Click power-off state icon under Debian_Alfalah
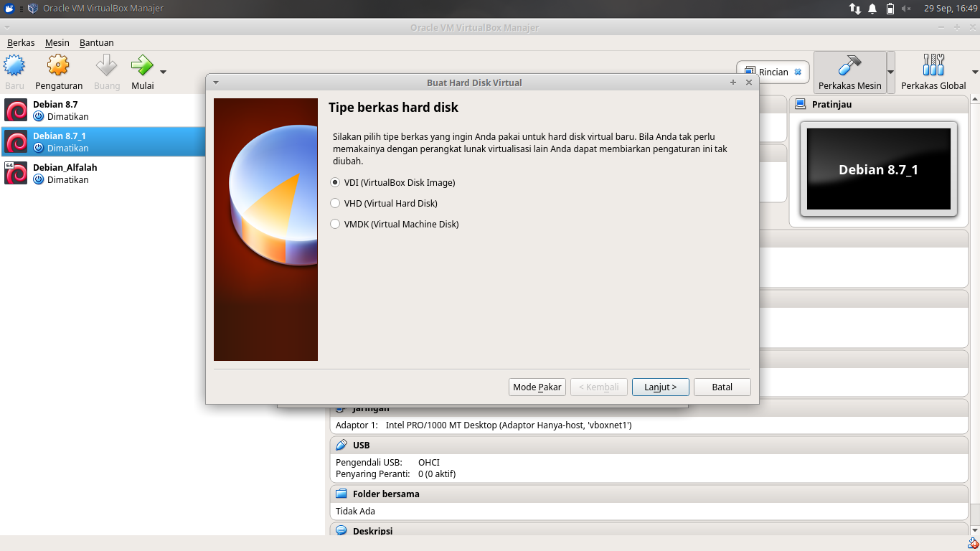This screenshot has height=551, width=980. [x=39, y=179]
